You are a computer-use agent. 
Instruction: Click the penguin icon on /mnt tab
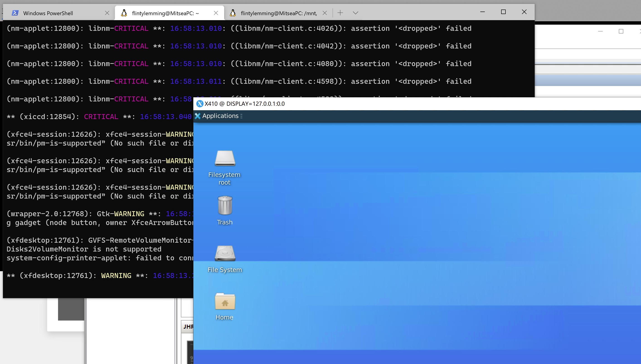(x=233, y=13)
